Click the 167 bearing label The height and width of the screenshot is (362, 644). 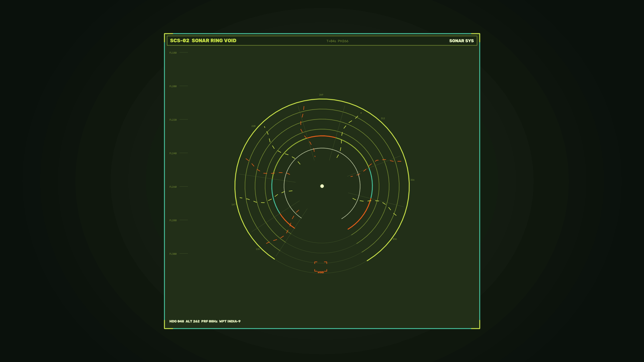(233, 204)
